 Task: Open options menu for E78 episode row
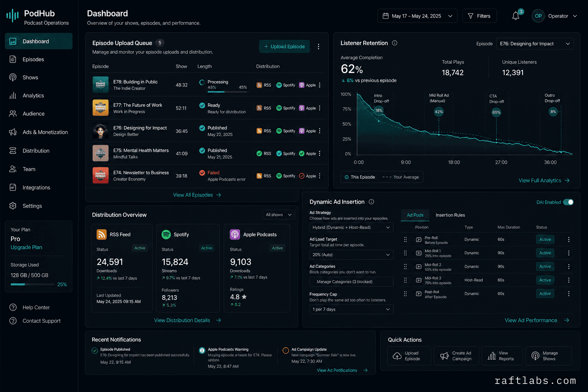320,85
